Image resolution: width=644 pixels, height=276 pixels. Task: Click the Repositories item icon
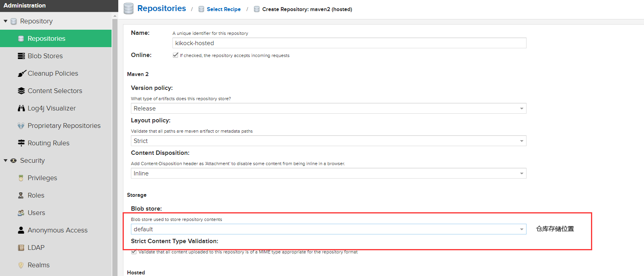coord(21,38)
